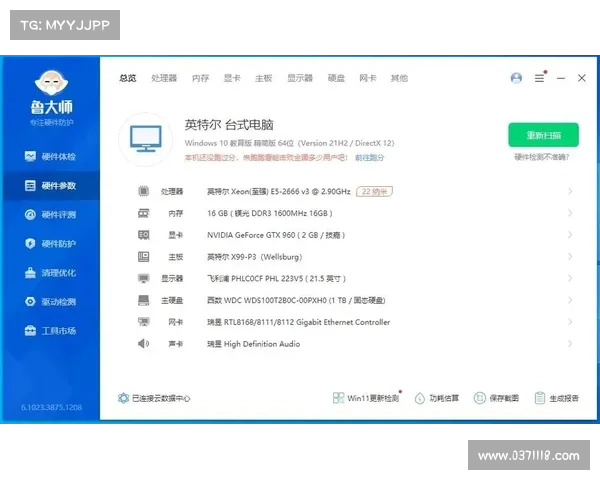
Task: Click the 处理器 CPU chip icon
Action: click(143, 191)
